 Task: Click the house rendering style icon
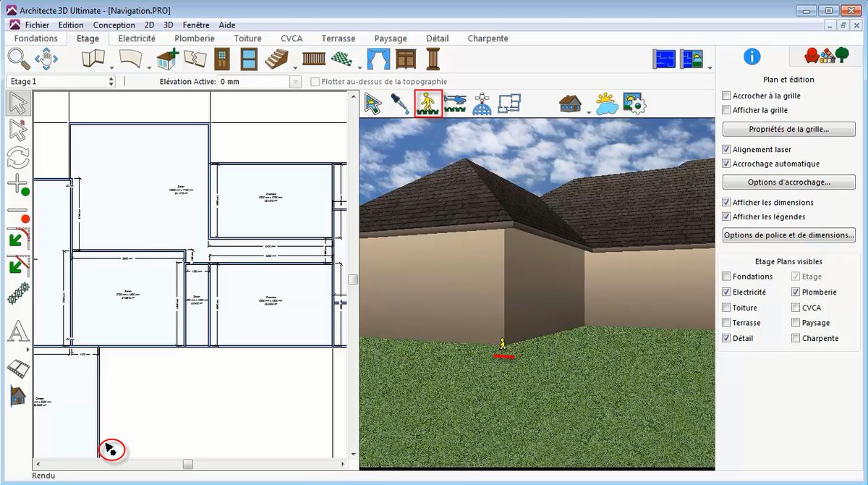[571, 104]
